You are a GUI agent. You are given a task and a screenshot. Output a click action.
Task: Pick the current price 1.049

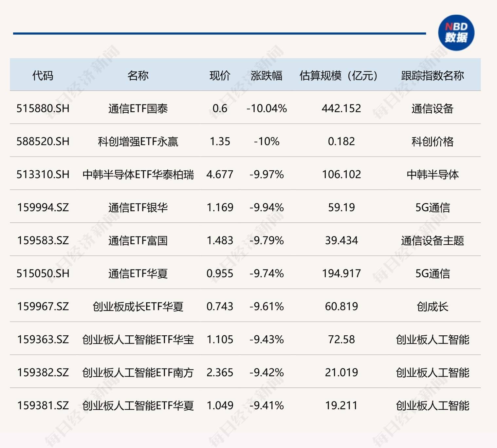tap(220, 406)
